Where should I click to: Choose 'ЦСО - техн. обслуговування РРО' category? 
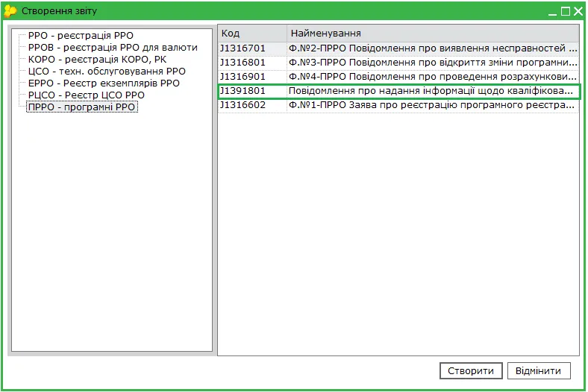pyautogui.click(x=107, y=72)
